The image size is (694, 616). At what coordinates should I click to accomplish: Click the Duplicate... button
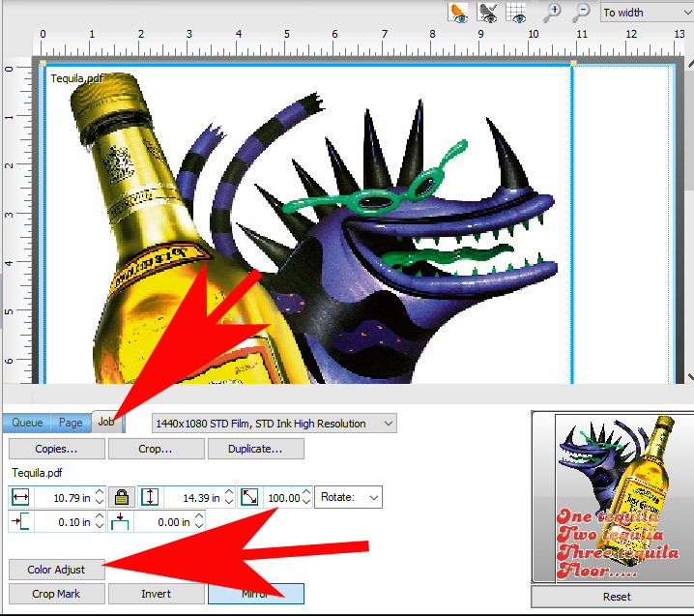tap(255, 449)
